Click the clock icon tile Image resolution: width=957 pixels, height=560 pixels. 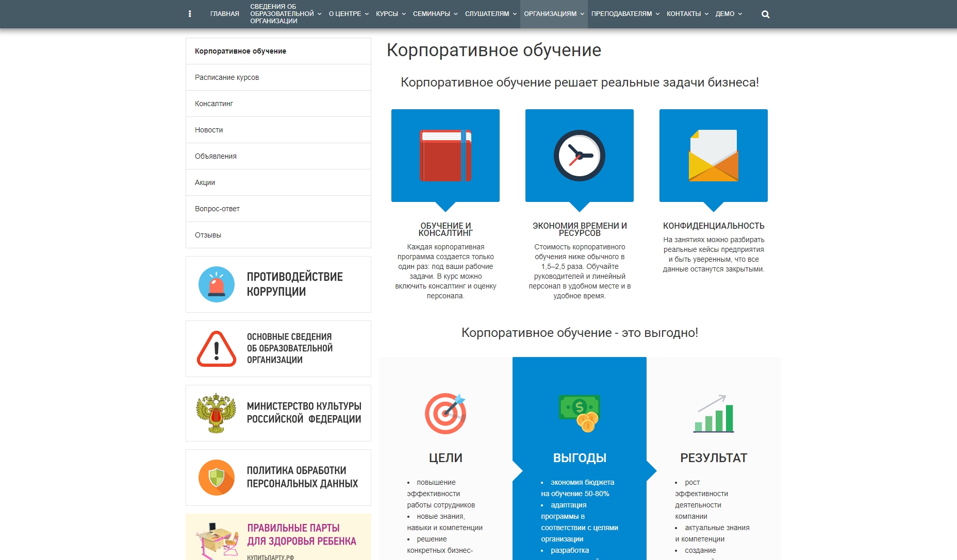(579, 156)
